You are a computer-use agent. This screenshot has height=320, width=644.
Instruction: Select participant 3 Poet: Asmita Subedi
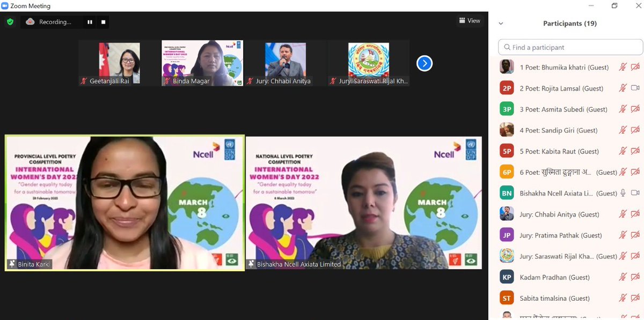(x=563, y=109)
